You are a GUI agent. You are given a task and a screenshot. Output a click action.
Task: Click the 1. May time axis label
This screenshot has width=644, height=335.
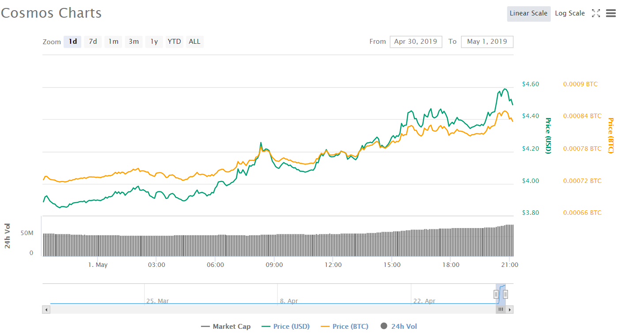coord(98,265)
